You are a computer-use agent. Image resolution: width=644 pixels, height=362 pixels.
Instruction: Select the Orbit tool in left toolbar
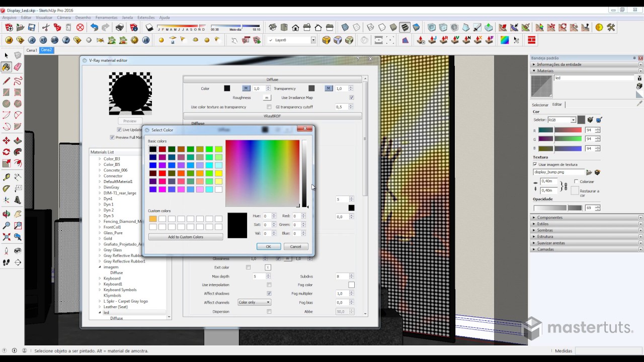pyautogui.click(x=7, y=213)
